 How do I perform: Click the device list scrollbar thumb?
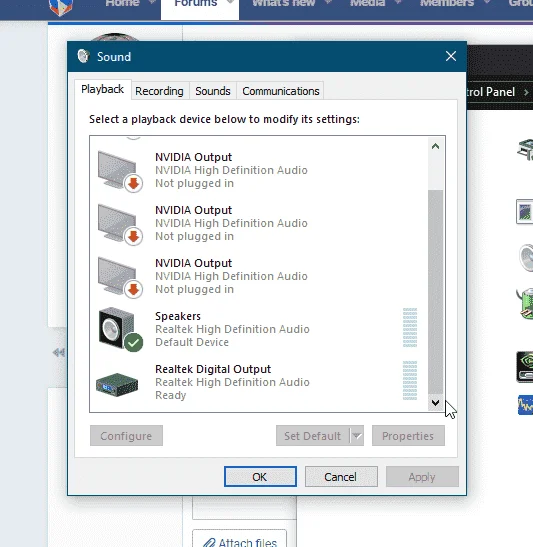(435, 292)
